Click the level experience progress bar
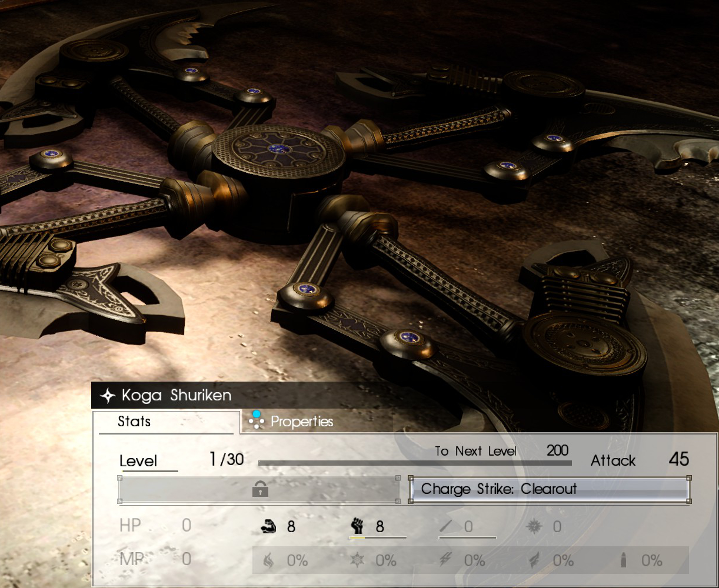This screenshot has height=588, width=719. coord(415,463)
